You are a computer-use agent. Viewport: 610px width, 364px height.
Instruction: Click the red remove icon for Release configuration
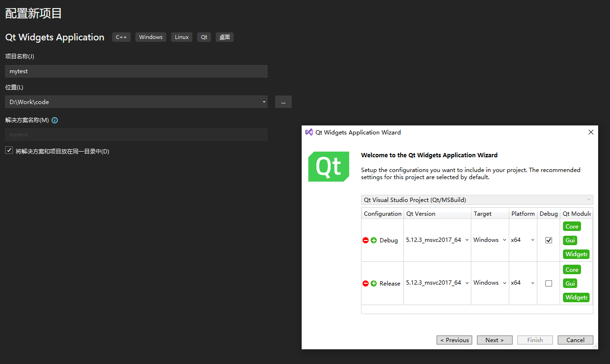(365, 283)
